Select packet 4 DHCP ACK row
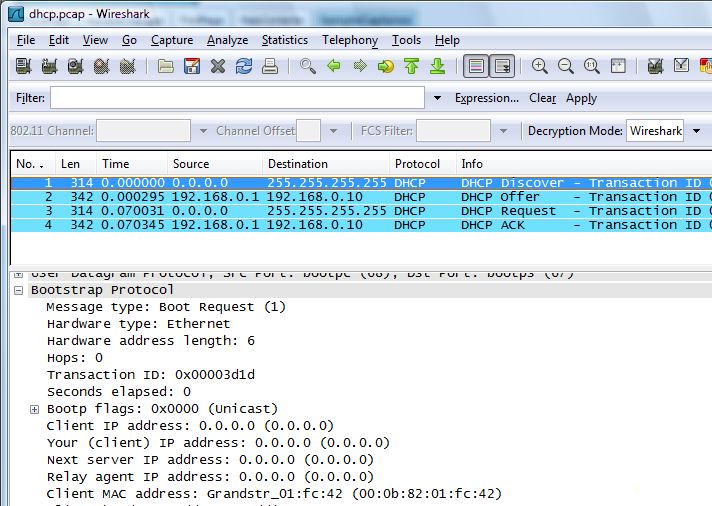 coord(361,225)
